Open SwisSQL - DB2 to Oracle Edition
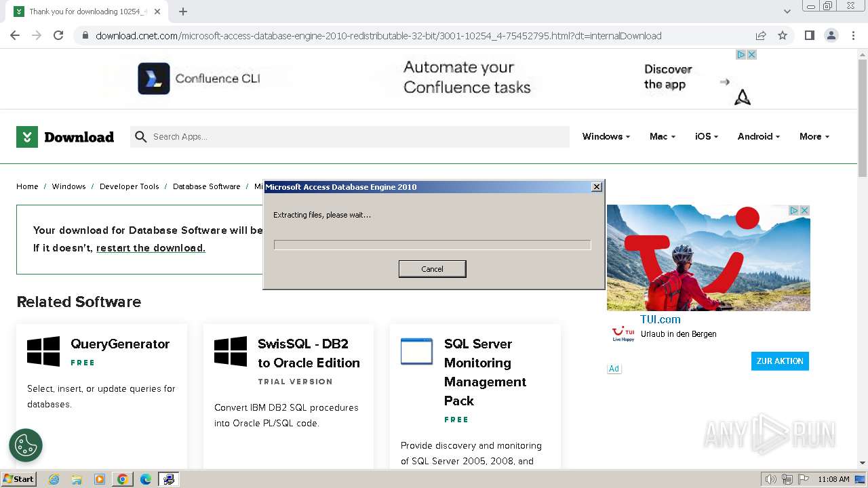Image resolution: width=868 pixels, height=488 pixels. [x=309, y=353]
